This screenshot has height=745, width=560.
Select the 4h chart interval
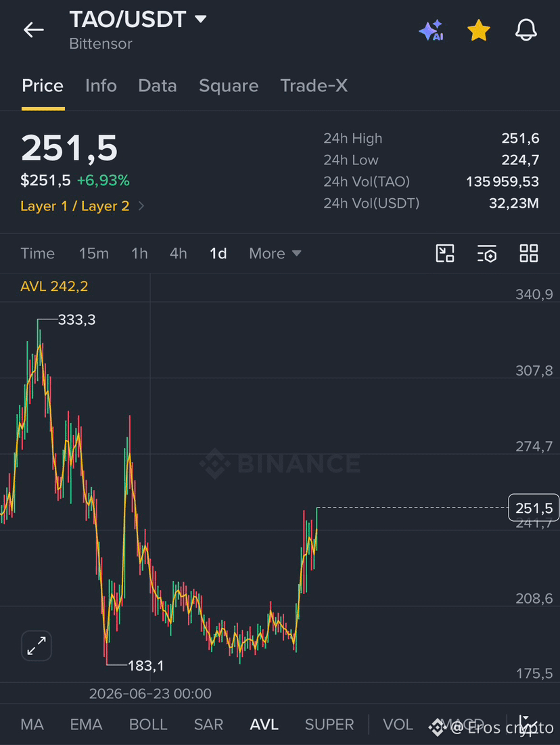[178, 253]
